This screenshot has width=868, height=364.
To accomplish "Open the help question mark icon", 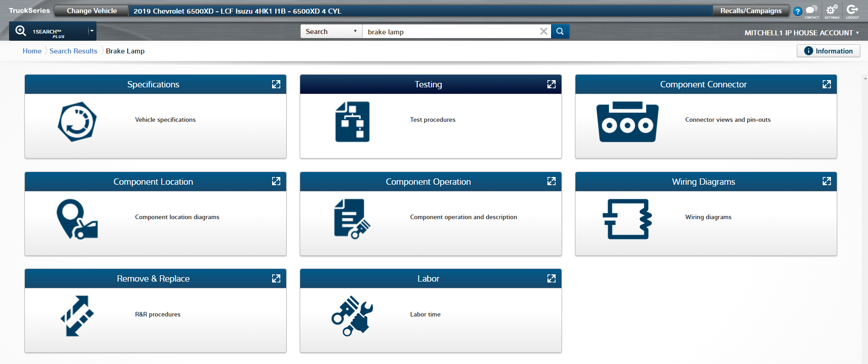I will click(x=797, y=11).
